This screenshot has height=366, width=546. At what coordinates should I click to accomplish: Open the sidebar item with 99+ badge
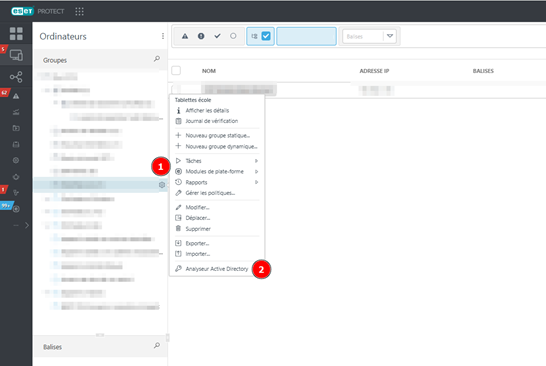tap(16, 209)
